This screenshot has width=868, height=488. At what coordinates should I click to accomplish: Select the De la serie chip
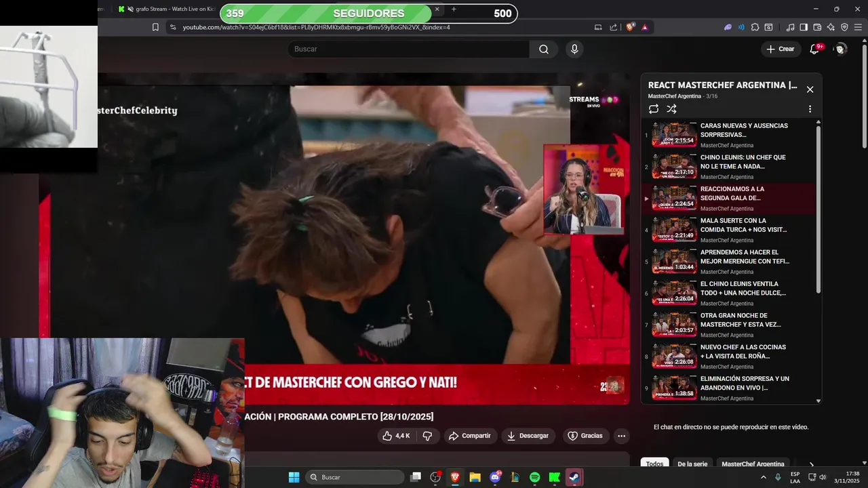click(x=692, y=464)
